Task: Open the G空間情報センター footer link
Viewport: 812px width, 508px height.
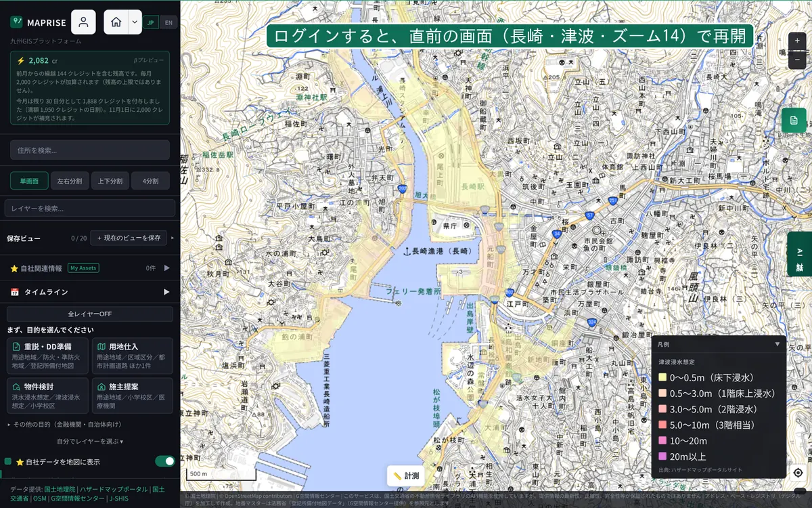Action: 78,499
